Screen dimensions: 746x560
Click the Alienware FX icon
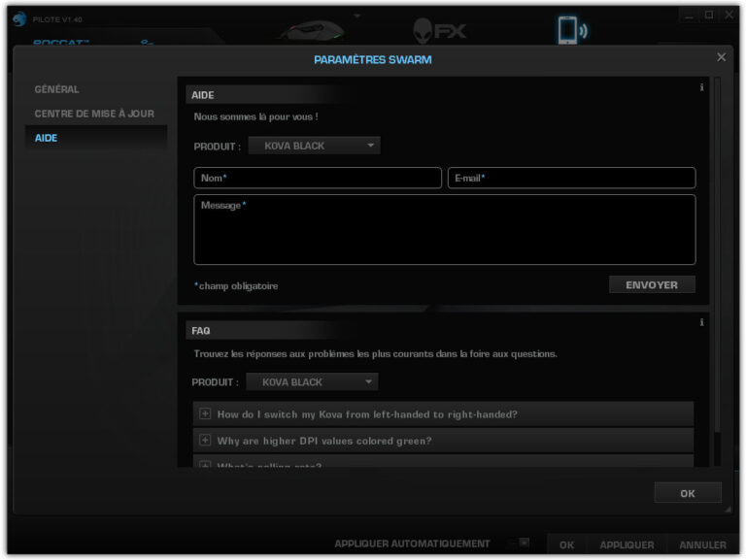tap(439, 29)
